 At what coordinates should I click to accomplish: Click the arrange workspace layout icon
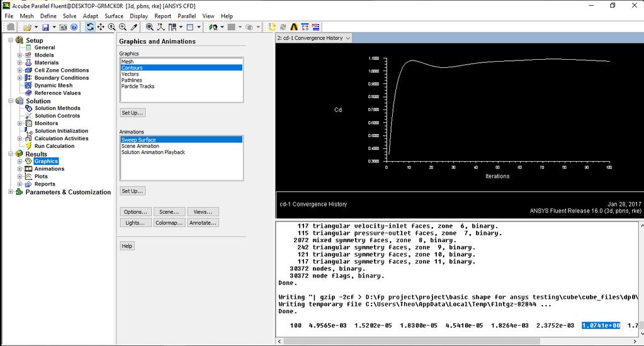pos(172,27)
